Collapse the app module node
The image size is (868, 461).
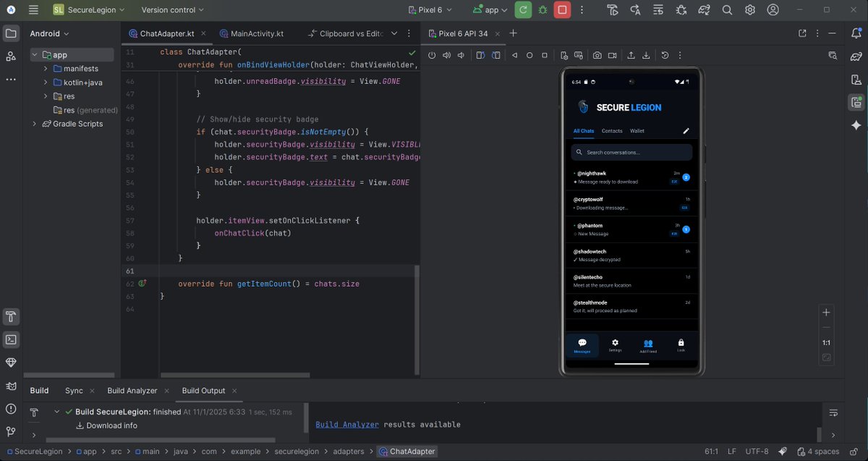[35, 55]
